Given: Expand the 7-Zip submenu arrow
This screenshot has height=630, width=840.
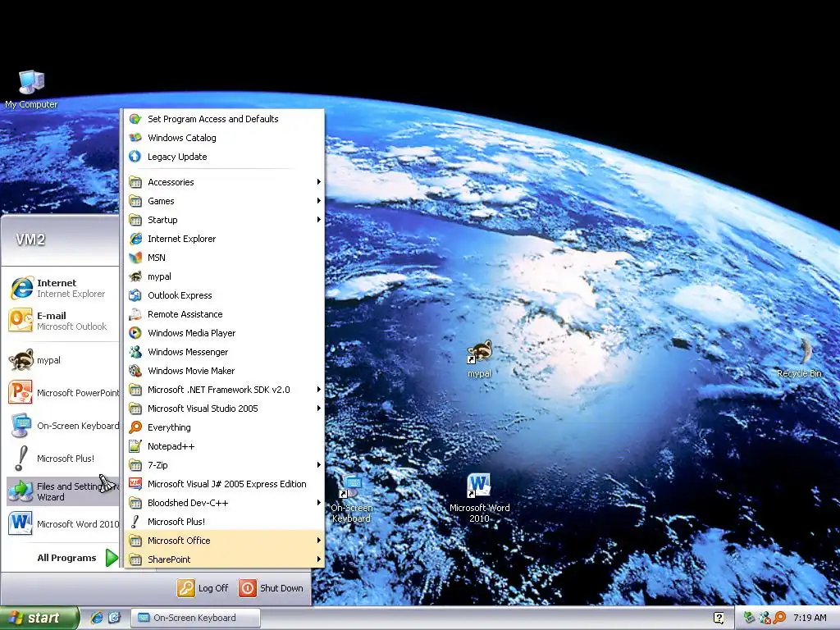Looking at the screenshot, I should 319,465.
